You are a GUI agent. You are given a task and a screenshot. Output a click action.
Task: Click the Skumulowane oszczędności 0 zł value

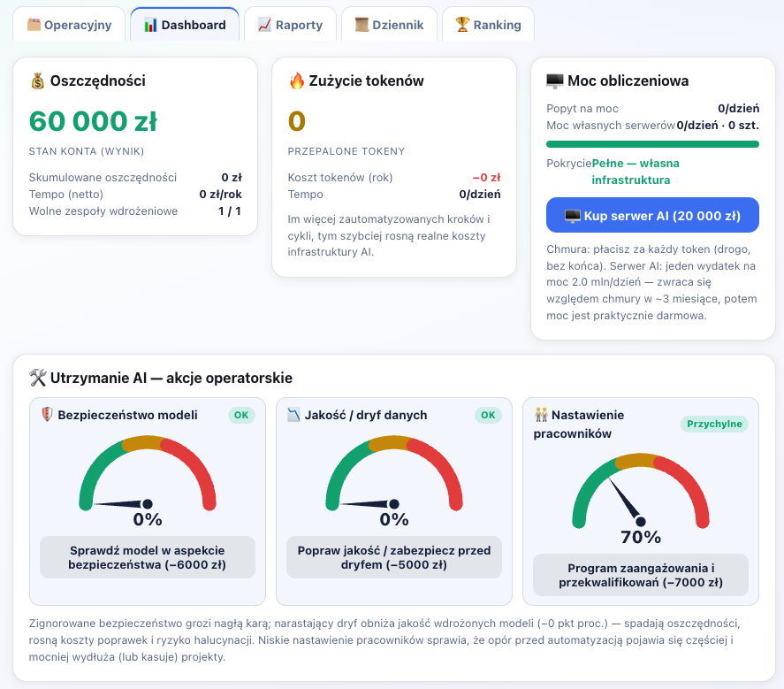pyautogui.click(x=232, y=178)
